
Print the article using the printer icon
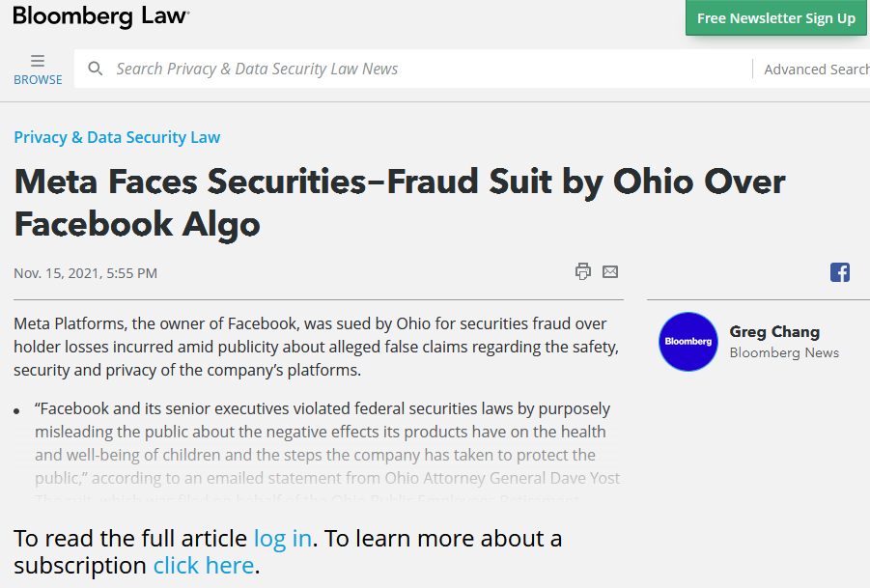click(x=583, y=272)
